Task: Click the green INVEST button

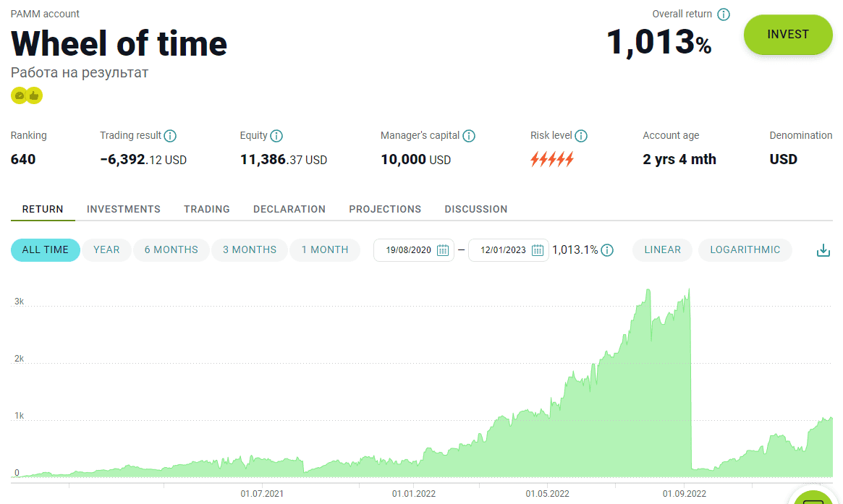Action: pos(787,35)
